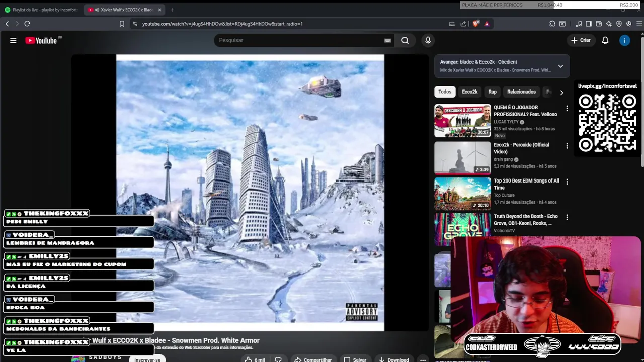644x362 pixels.
Task: Click the share page icon in address bar
Action: (463, 24)
